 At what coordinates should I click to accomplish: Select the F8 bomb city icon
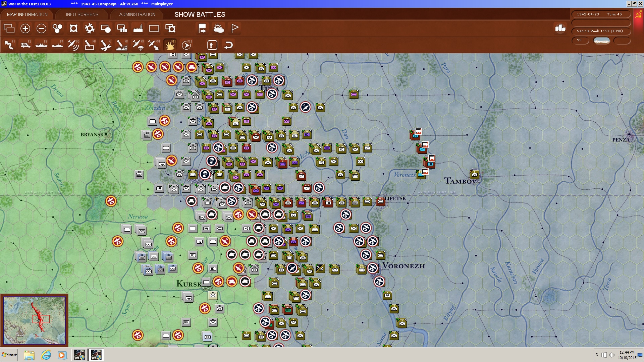click(x=122, y=45)
